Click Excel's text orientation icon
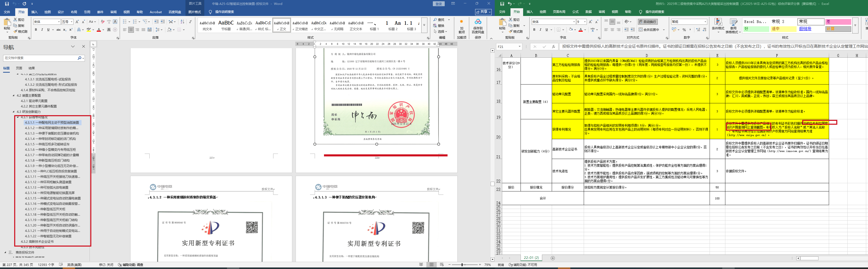This screenshot has width=868, height=269. (627, 22)
